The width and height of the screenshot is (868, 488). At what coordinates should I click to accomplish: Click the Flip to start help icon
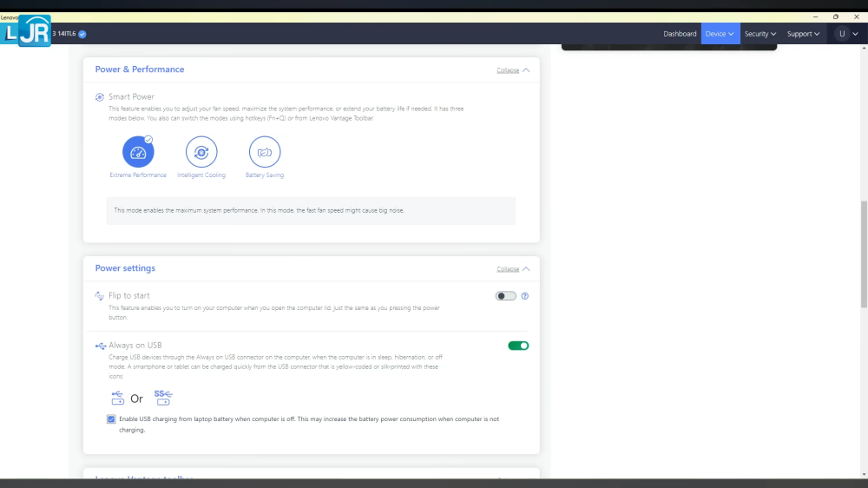pyautogui.click(x=525, y=296)
